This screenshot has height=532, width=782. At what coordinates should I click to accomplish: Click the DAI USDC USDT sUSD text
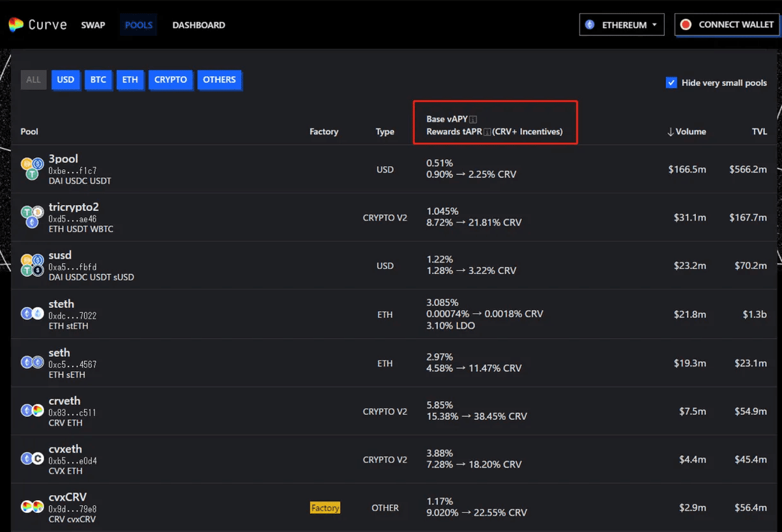click(x=91, y=277)
